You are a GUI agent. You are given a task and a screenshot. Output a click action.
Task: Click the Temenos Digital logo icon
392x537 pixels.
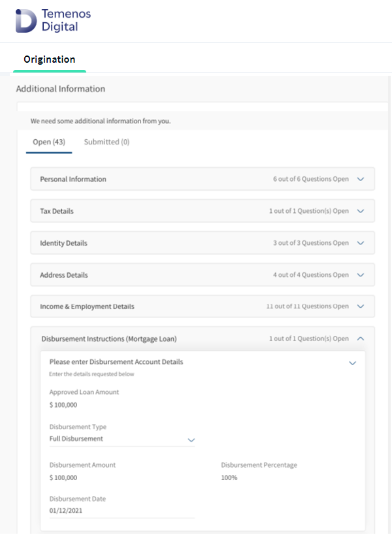pos(26,21)
